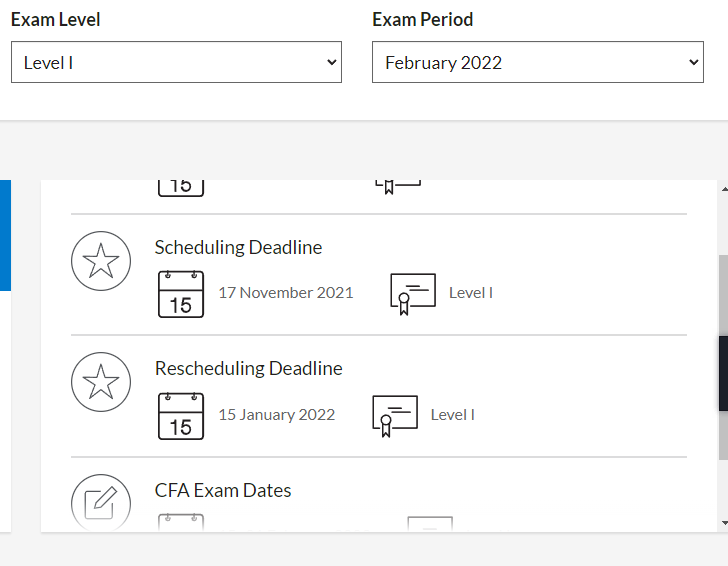Click the calendar icon next to 15 January 2022
728x566 pixels.
(181, 415)
